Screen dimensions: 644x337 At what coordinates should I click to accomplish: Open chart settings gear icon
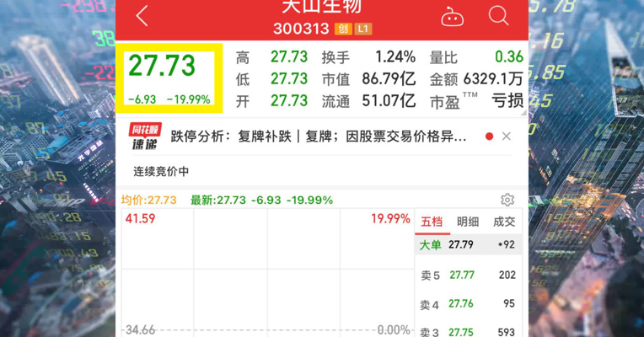507,200
